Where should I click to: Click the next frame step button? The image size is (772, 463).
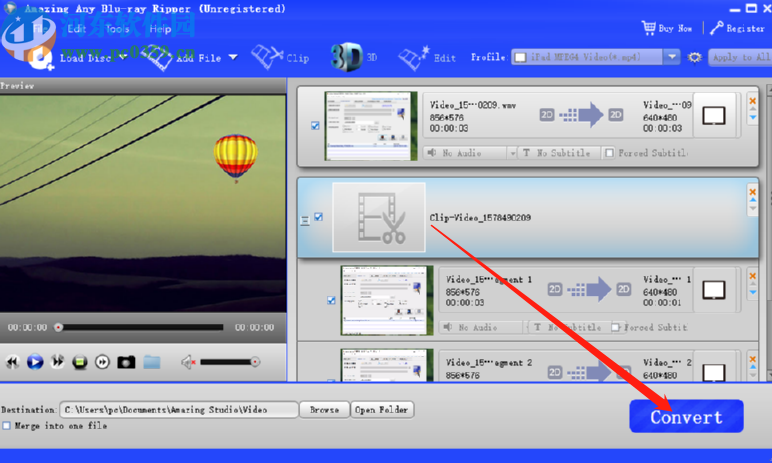tap(102, 363)
